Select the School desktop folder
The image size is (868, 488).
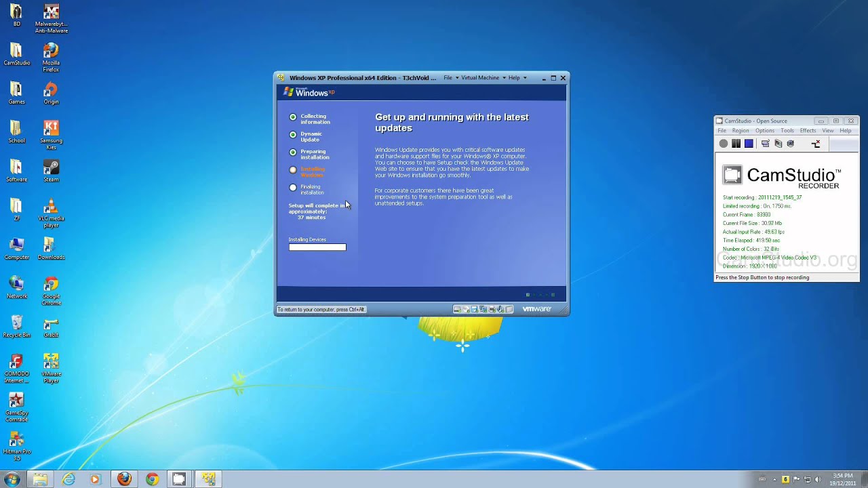point(16,131)
